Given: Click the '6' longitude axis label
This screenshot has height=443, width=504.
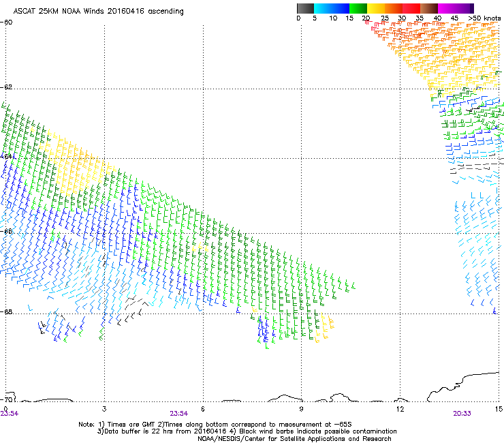Looking at the screenshot, I should 203,409.
